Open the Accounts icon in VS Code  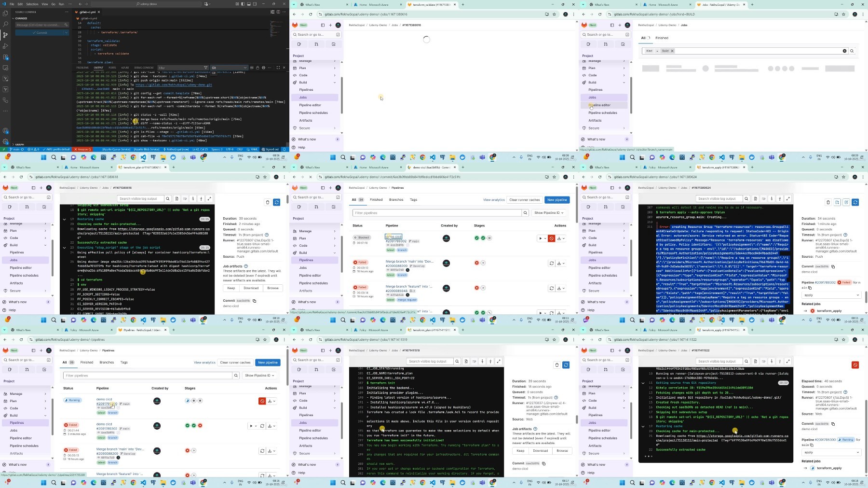click(x=5, y=131)
